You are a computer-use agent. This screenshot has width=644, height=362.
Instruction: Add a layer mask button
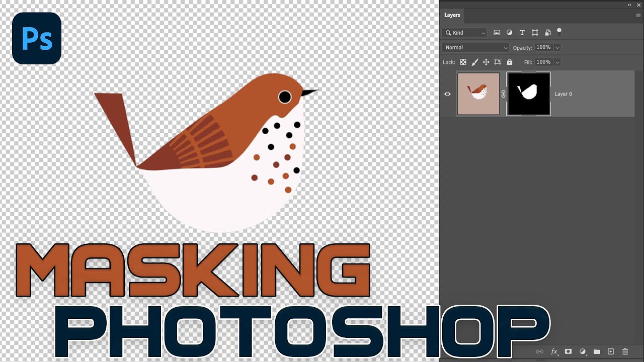click(x=569, y=351)
